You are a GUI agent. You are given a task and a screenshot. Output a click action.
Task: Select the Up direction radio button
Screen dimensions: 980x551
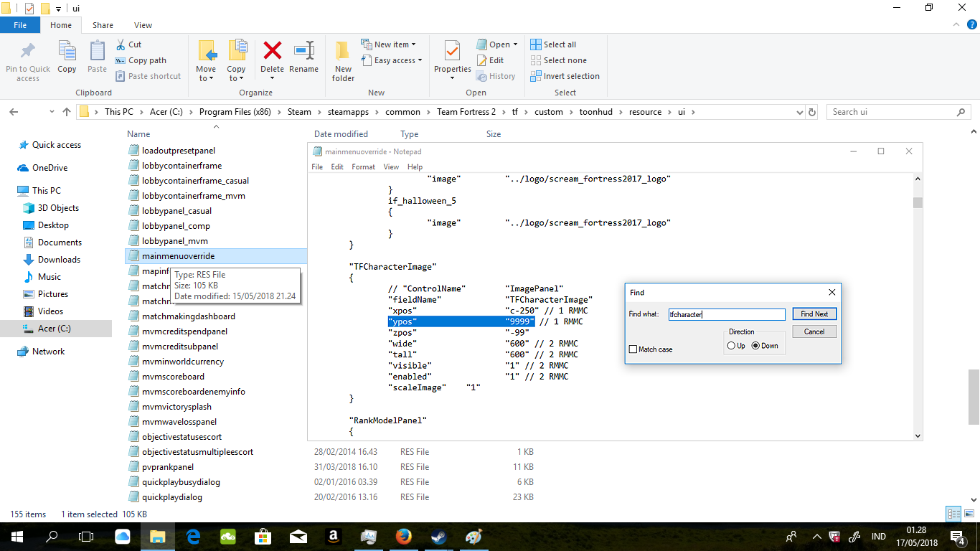[x=731, y=346]
